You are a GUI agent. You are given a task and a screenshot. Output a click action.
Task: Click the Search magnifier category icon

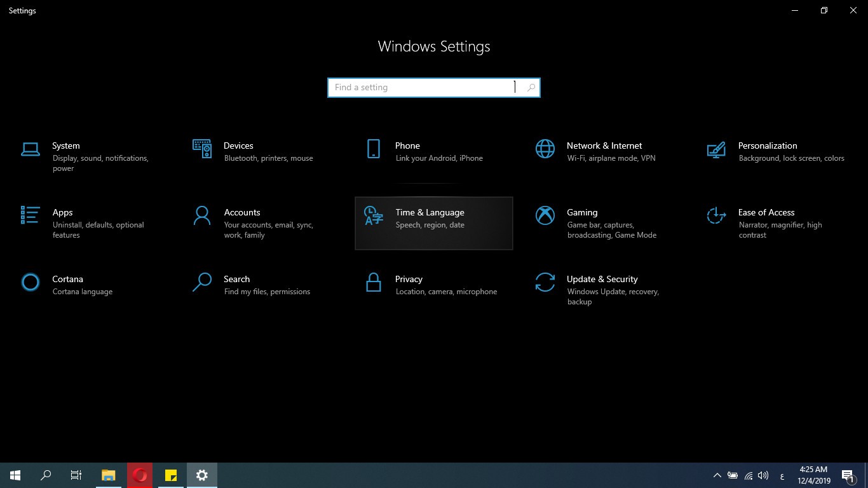[x=202, y=282]
